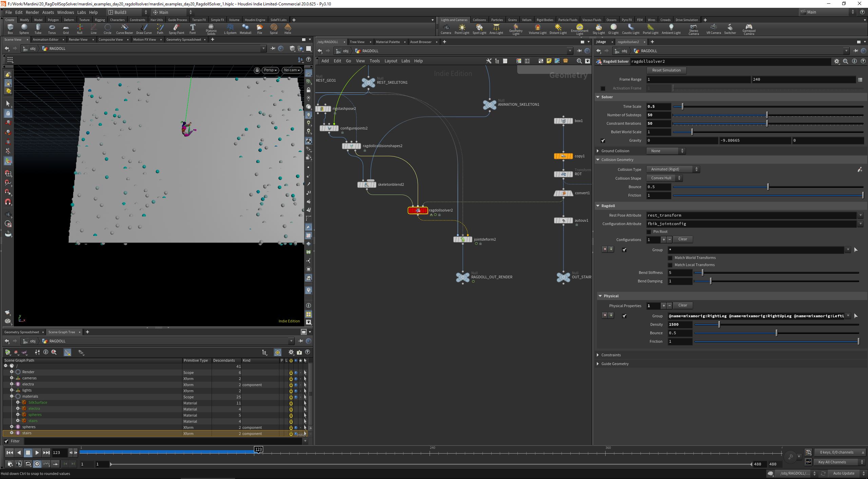Viewport: 868px width, 479px height.
Task: Expand the Constraints section
Action: pos(611,355)
